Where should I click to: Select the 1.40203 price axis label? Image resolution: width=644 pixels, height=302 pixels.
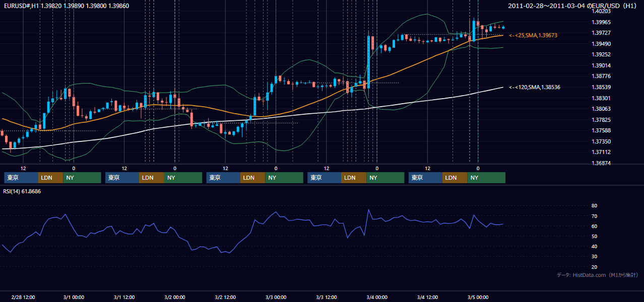point(601,11)
